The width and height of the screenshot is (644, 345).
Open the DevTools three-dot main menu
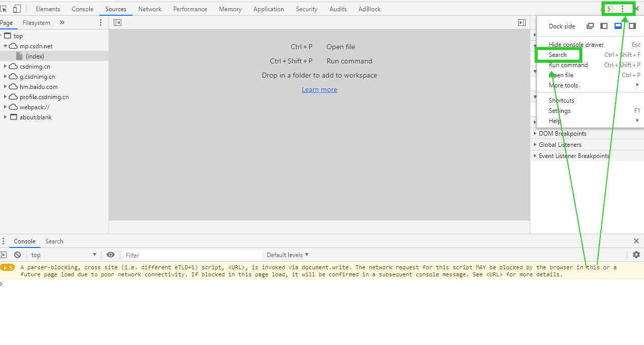pyautogui.click(x=622, y=9)
